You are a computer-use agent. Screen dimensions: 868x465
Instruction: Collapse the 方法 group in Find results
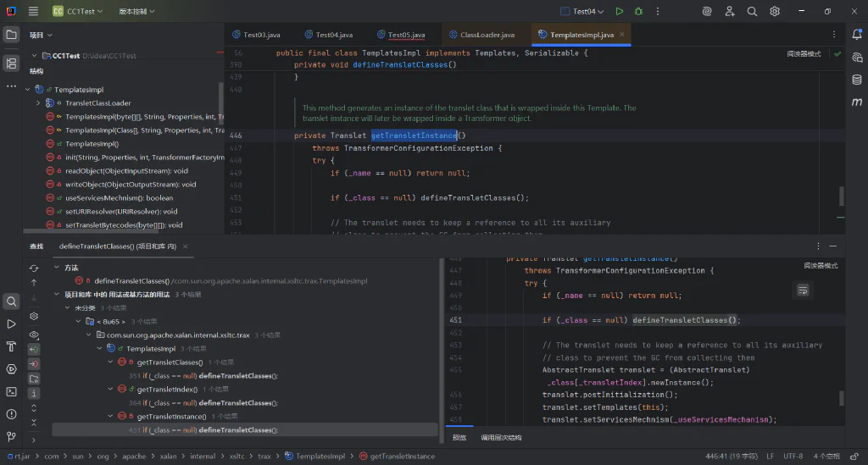57,267
